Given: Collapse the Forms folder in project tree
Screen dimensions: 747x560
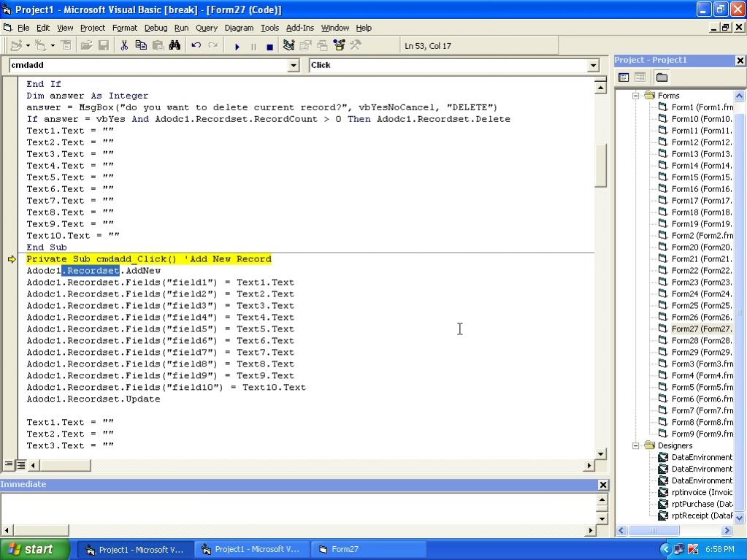Looking at the screenshot, I should pos(636,96).
